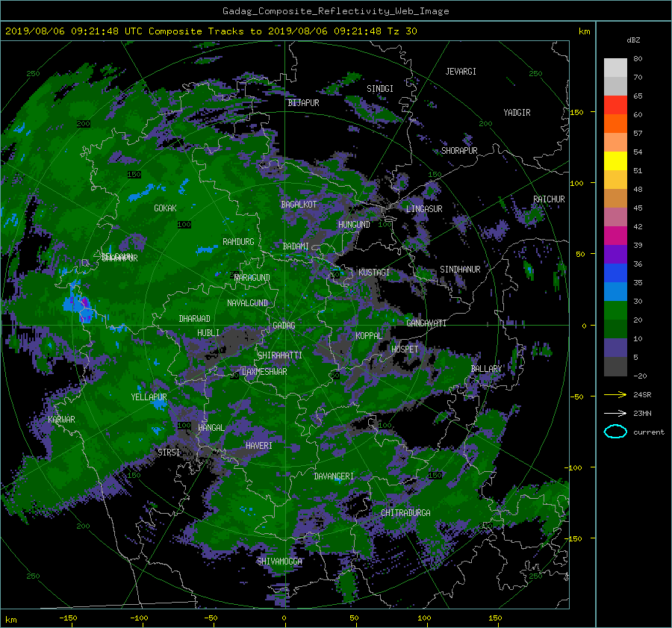Screen dimensions: 672x628
Task: Click the Gadag_Composite_Reflectivity_Web_Image title
Action: [x=335, y=11]
